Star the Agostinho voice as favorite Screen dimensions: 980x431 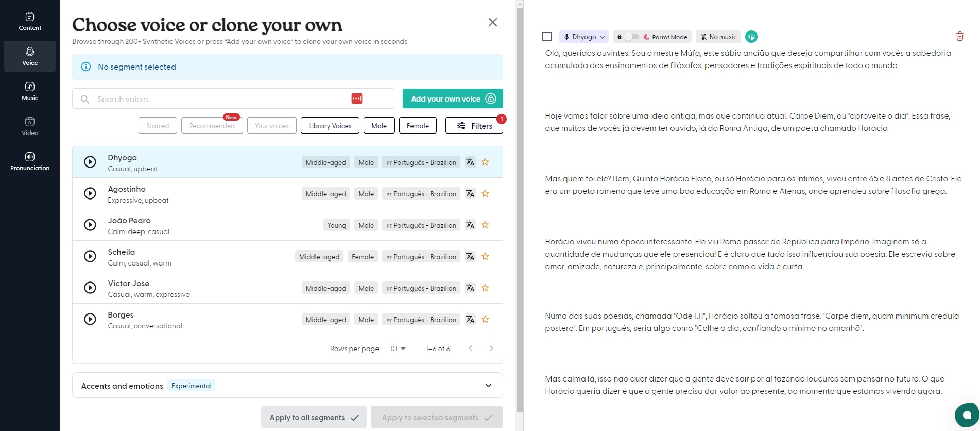tap(485, 194)
